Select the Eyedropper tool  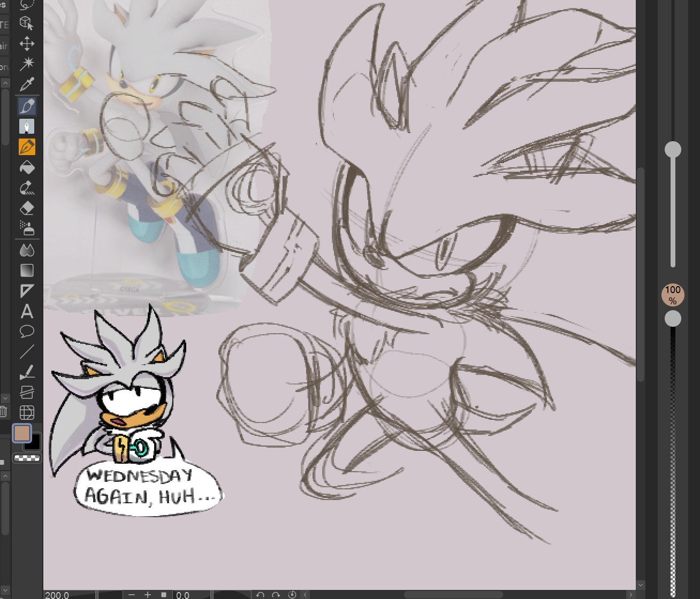tap(27, 85)
